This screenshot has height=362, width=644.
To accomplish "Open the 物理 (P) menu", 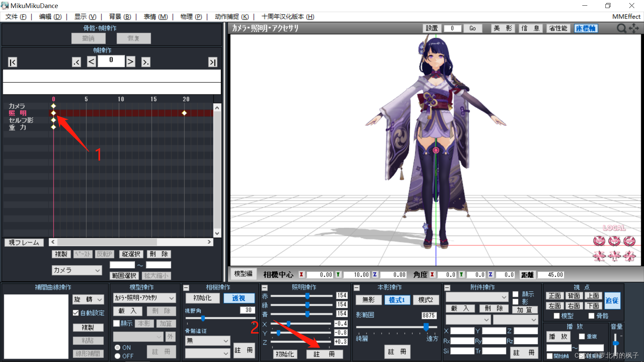I will pyautogui.click(x=191, y=16).
